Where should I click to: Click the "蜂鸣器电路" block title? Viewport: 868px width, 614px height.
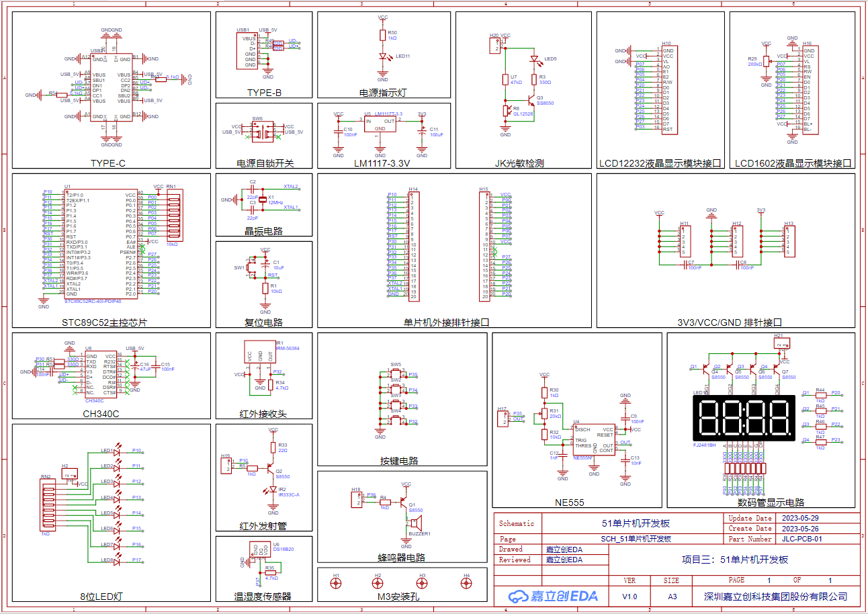[402, 558]
